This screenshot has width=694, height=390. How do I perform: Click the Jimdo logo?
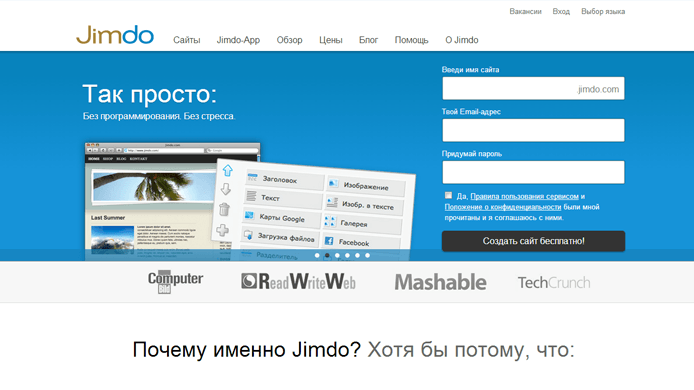(115, 35)
